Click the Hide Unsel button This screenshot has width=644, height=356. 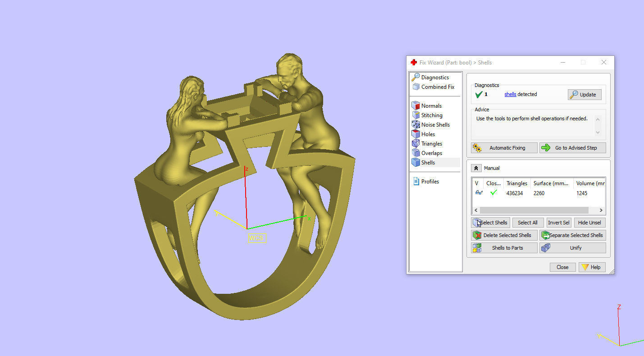589,223
